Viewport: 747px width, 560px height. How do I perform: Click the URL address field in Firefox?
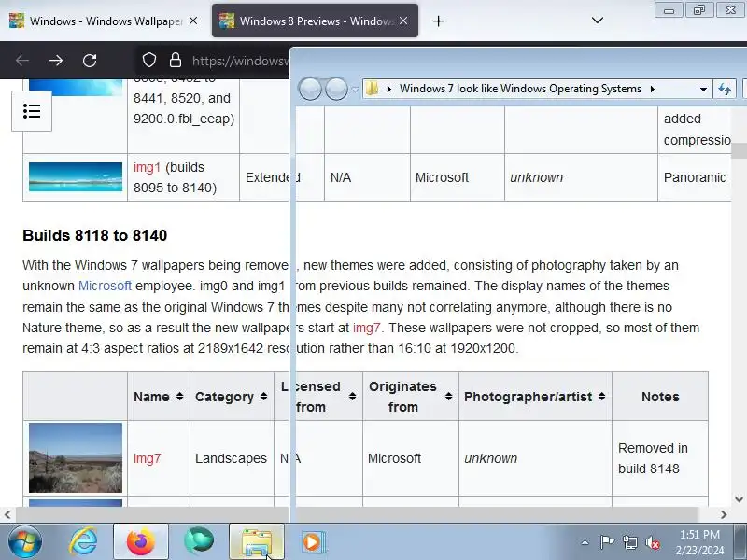(241, 61)
